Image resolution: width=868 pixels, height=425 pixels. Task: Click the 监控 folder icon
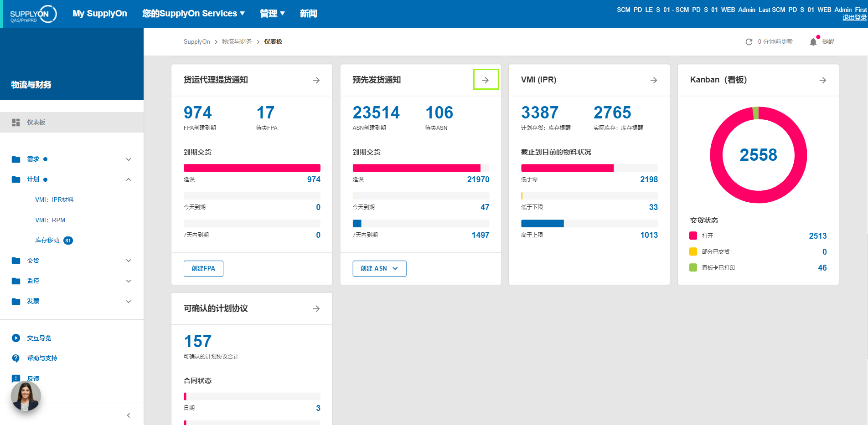point(16,281)
